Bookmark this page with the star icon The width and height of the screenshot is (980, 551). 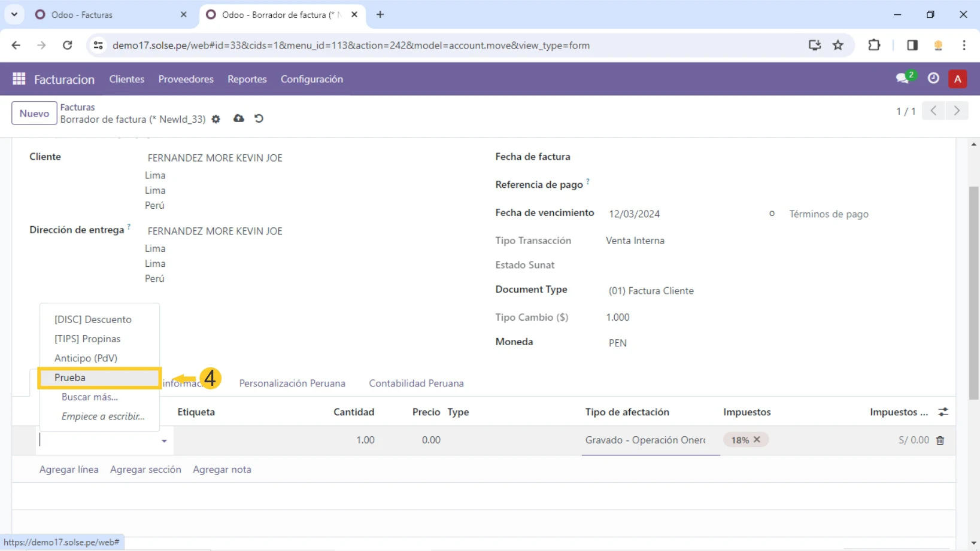pyautogui.click(x=838, y=45)
